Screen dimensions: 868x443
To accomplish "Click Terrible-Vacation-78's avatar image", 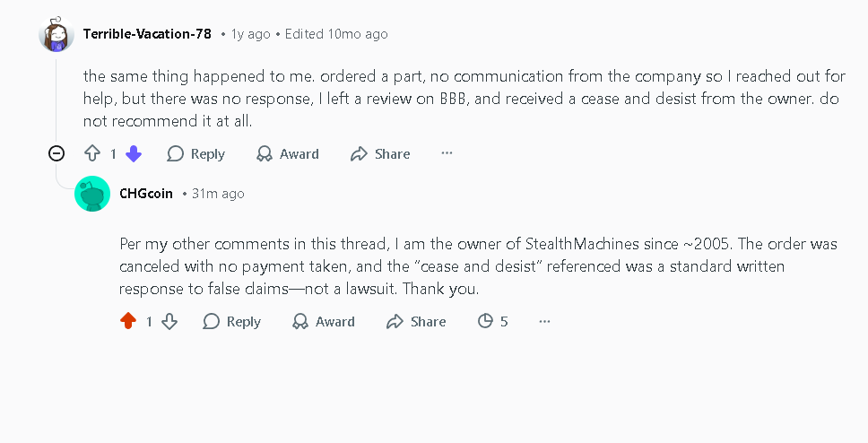I will click(56, 35).
